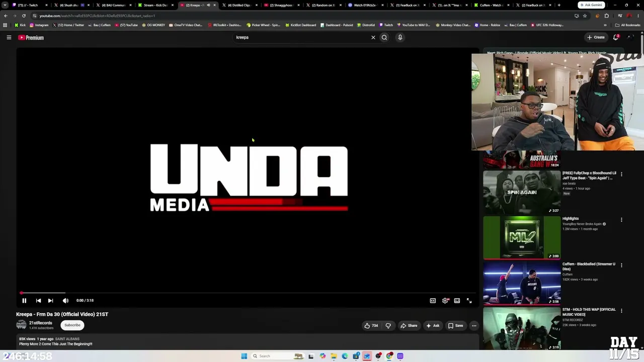The height and width of the screenshot is (362, 644).
Task: Switch to theater mode
Action: [457, 301]
